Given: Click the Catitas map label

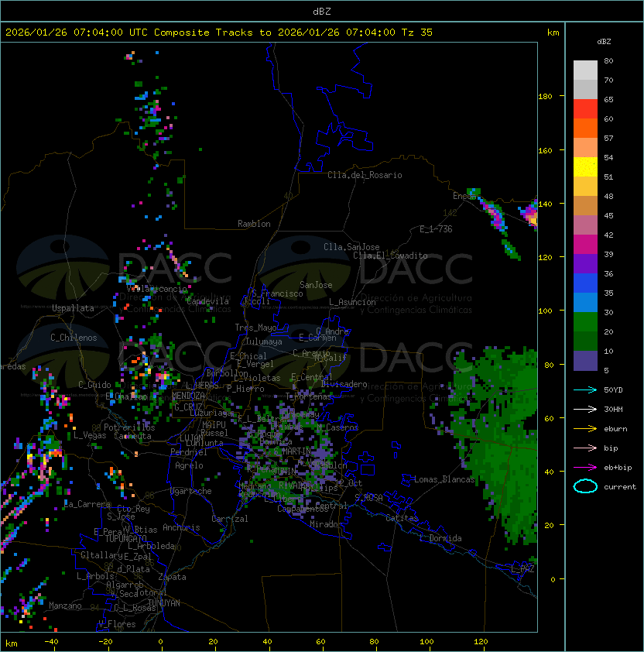Looking at the screenshot, I should (x=402, y=519).
